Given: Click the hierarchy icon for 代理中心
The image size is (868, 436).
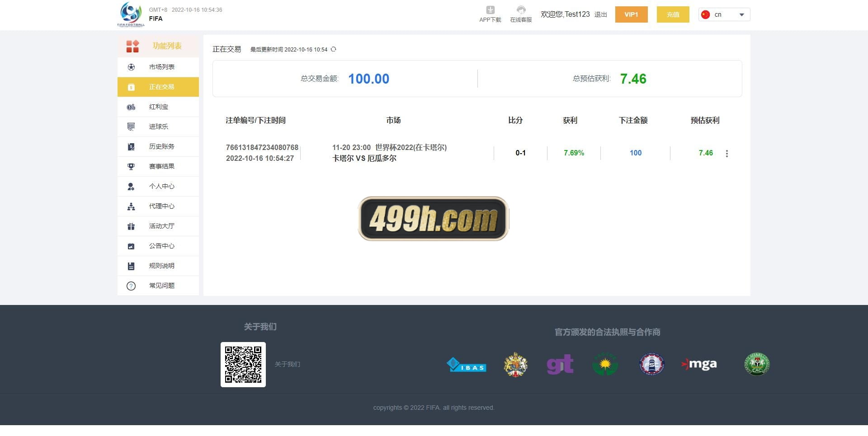Looking at the screenshot, I should (131, 206).
